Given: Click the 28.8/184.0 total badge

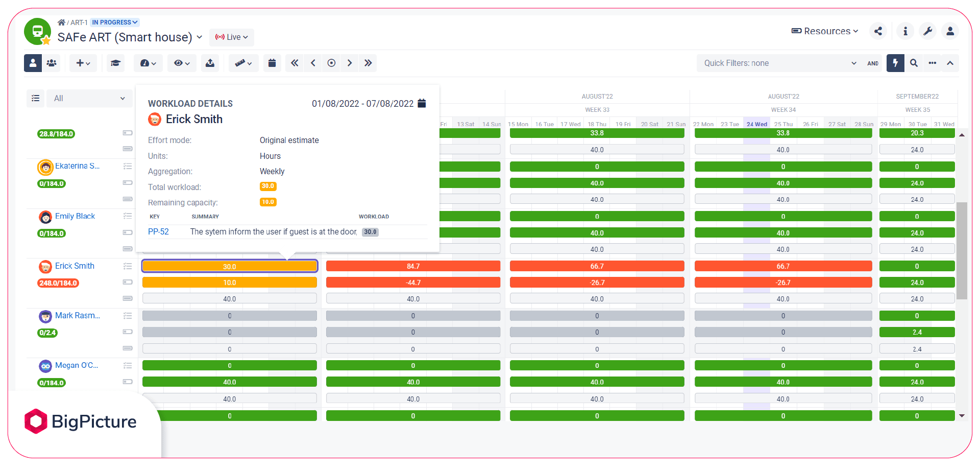Looking at the screenshot, I should (x=56, y=134).
